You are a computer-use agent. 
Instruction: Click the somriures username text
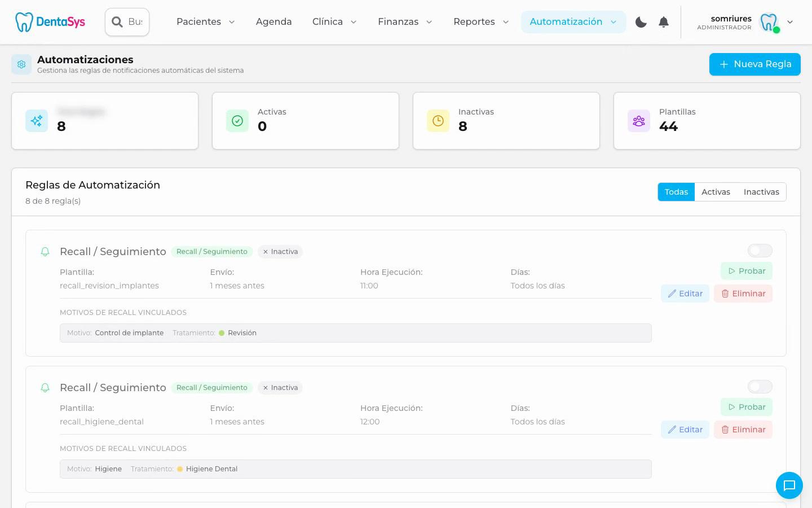pyautogui.click(x=731, y=19)
